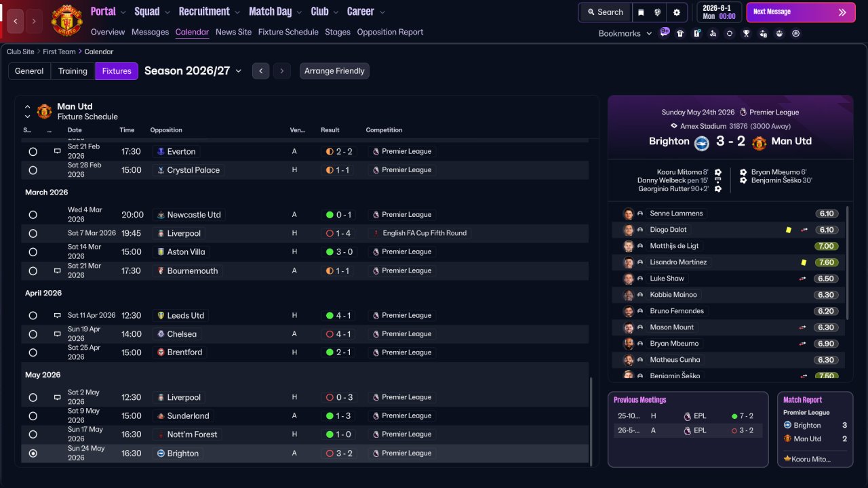The width and height of the screenshot is (868, 488).
Task: Open the bookmark icon beside Search
Action: pos(642,12)
